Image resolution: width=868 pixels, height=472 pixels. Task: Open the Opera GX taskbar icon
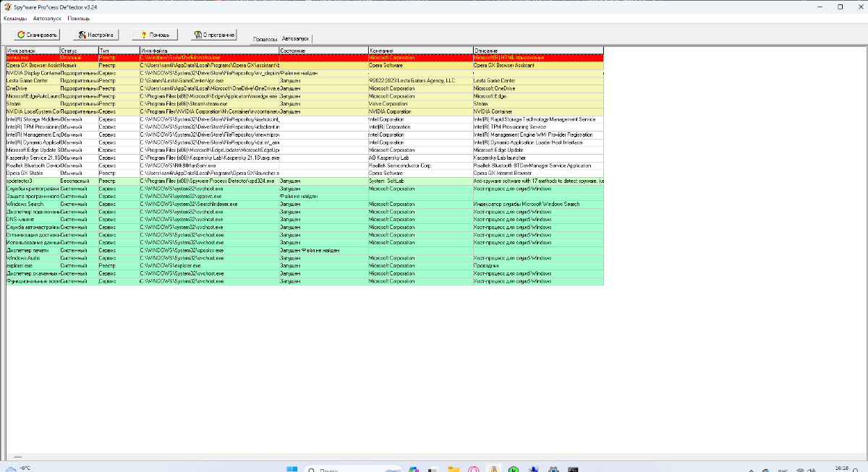tap(473, 468)
